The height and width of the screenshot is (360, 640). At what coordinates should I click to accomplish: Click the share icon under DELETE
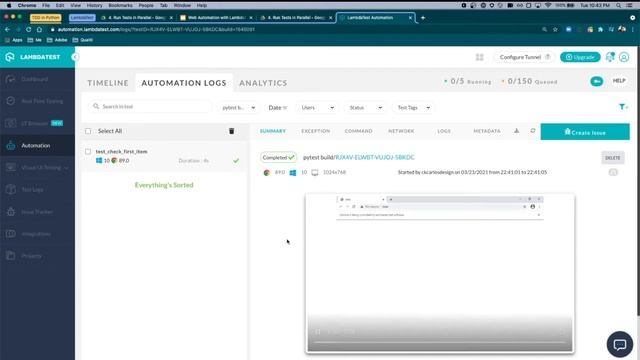point(613,172)
